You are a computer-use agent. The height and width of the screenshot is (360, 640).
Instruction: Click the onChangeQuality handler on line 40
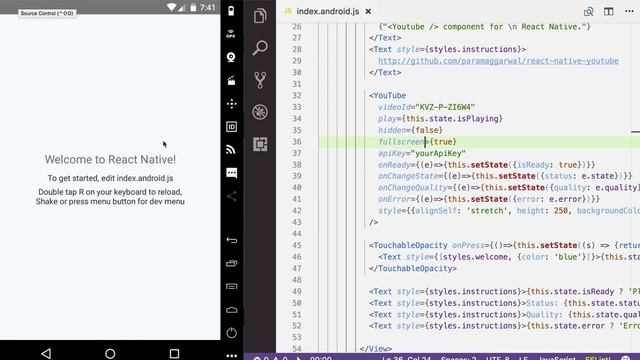(509, 188)
